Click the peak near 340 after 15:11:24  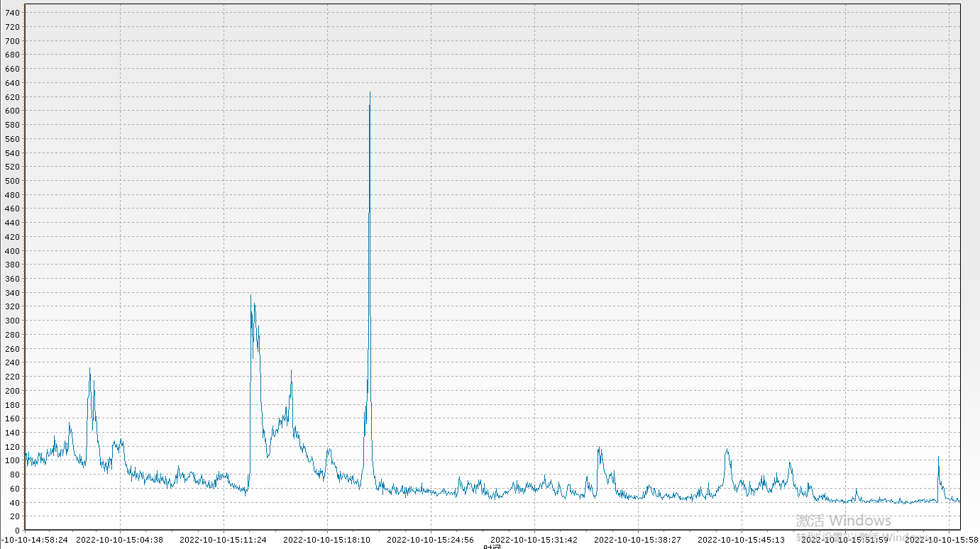[x=251, y=296]
